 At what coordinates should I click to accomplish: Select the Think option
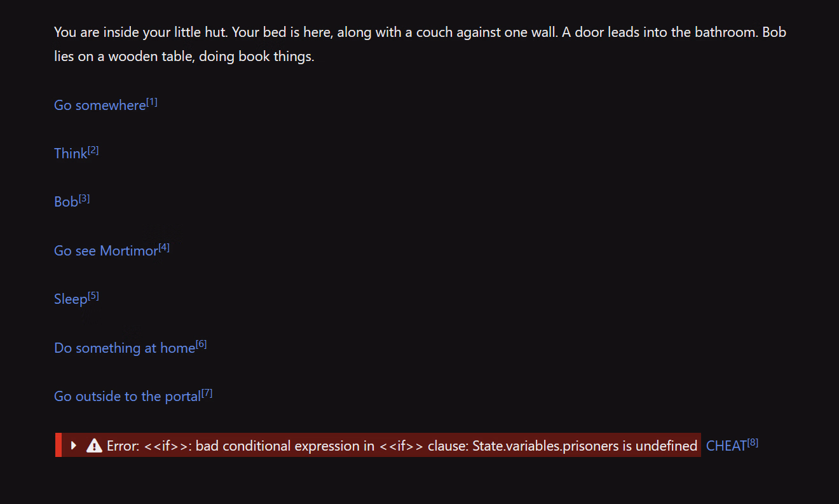pos(71,154)
